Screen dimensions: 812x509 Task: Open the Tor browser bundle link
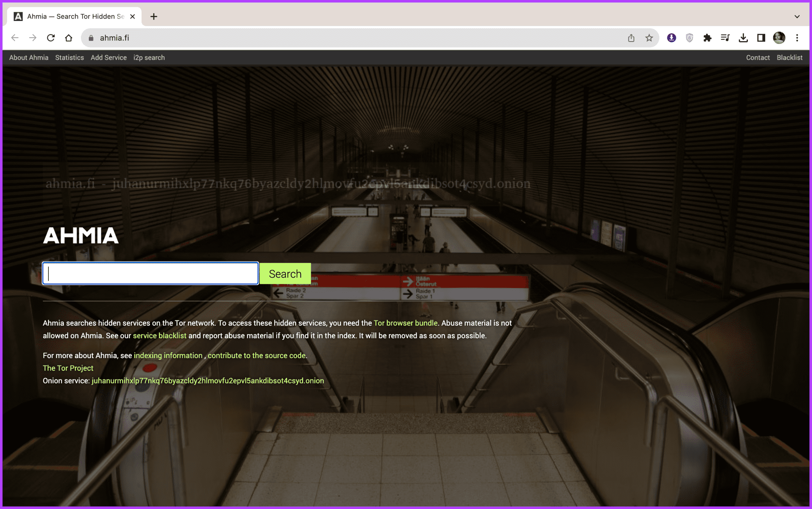click(405, 323)
